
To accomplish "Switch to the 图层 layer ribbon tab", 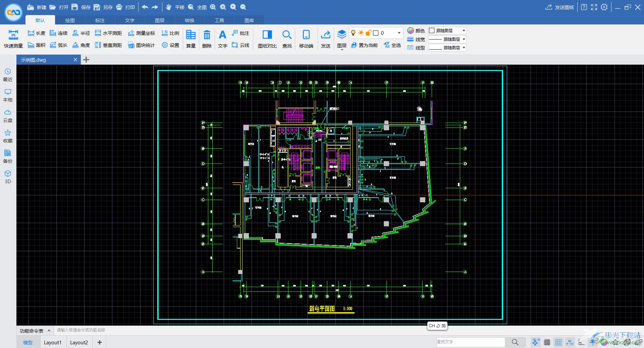I will pyautogui.click(x=160, y=20).
